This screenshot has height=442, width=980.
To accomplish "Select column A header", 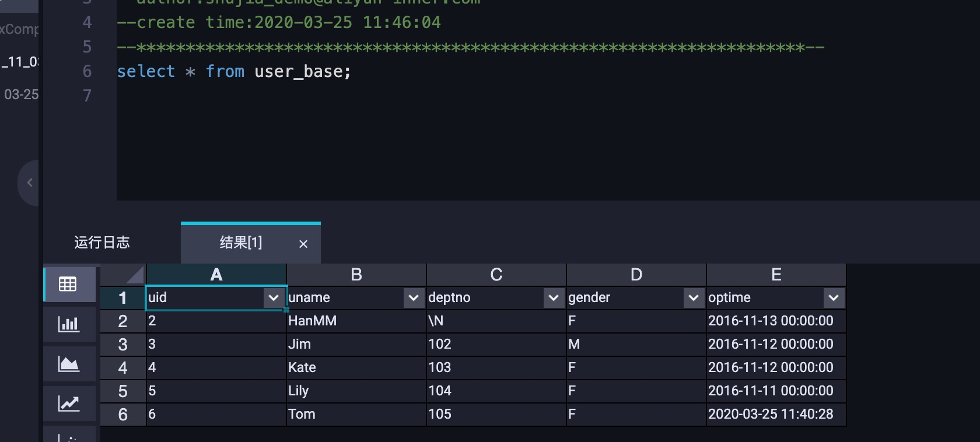I will [216, 275].
